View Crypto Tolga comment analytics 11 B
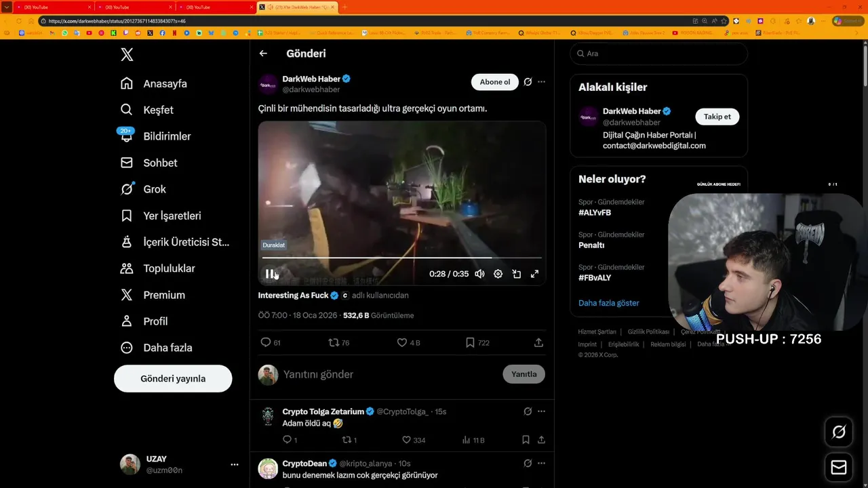This screenshot has width=868, height=488. (x=473, y=440)
